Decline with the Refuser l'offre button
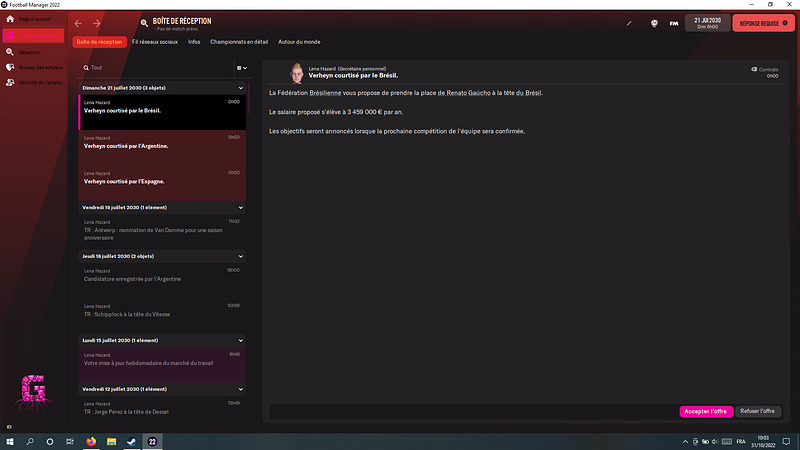The height and width of the screenshot is (450, 800). tap(758, 411)
